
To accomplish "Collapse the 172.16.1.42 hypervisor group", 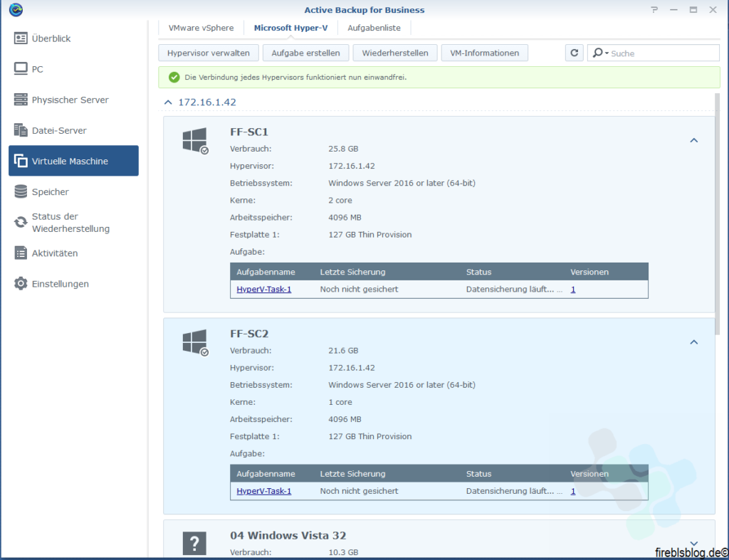I will [x=168, y=102].
